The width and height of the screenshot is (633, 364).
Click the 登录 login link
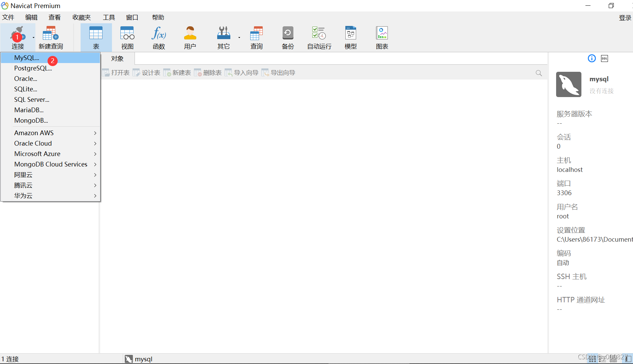(x=625, y=18)
